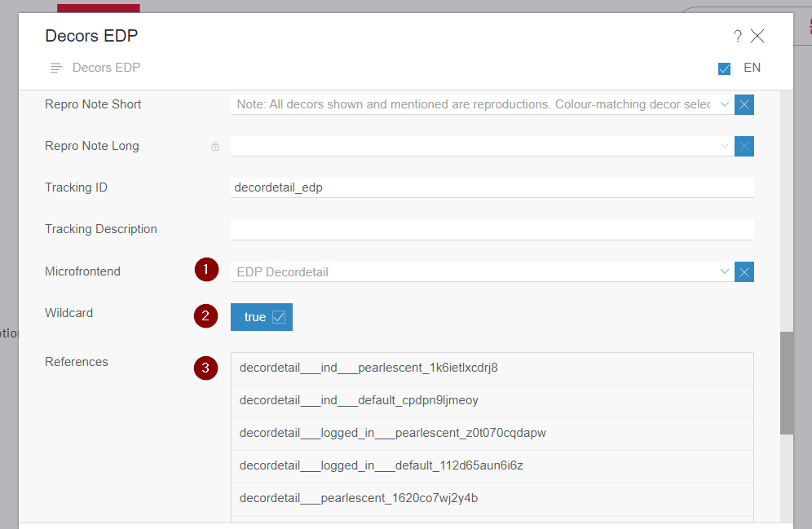The height and width of the screenshot is (529, 812).
Task: Expand the Repro Note Long dropdown
Action: point(725,146)
